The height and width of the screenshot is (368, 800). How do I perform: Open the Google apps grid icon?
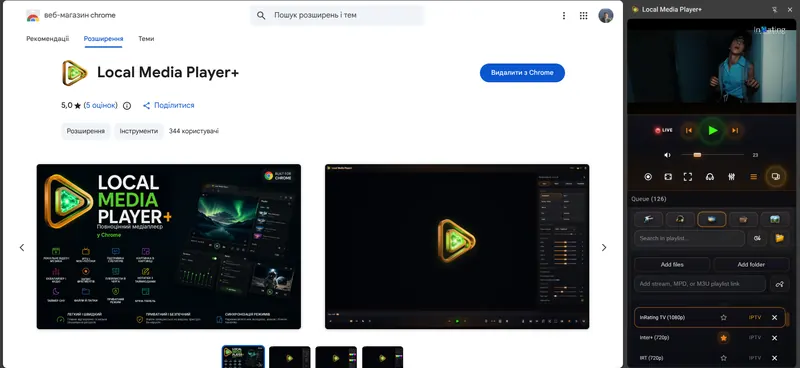click(584, 16)
